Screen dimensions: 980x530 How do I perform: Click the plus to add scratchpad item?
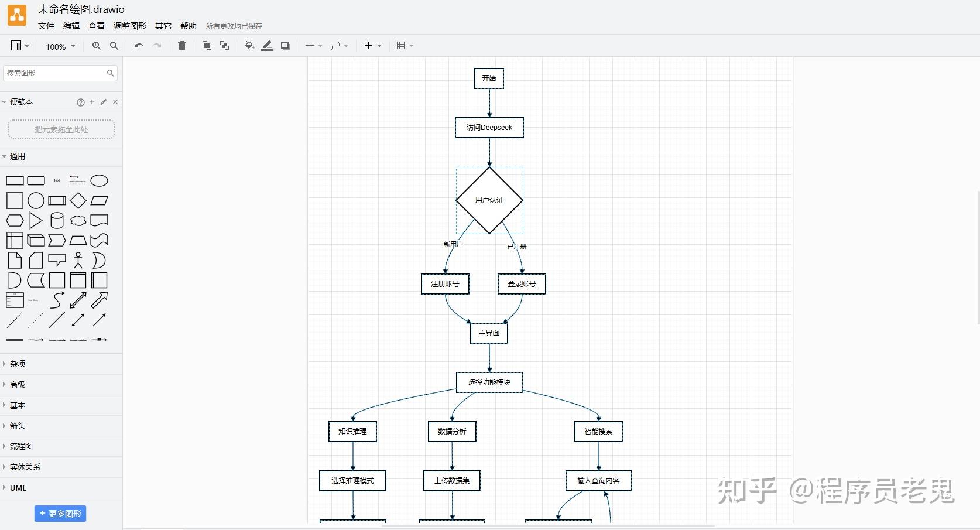(x=92, y=102)
